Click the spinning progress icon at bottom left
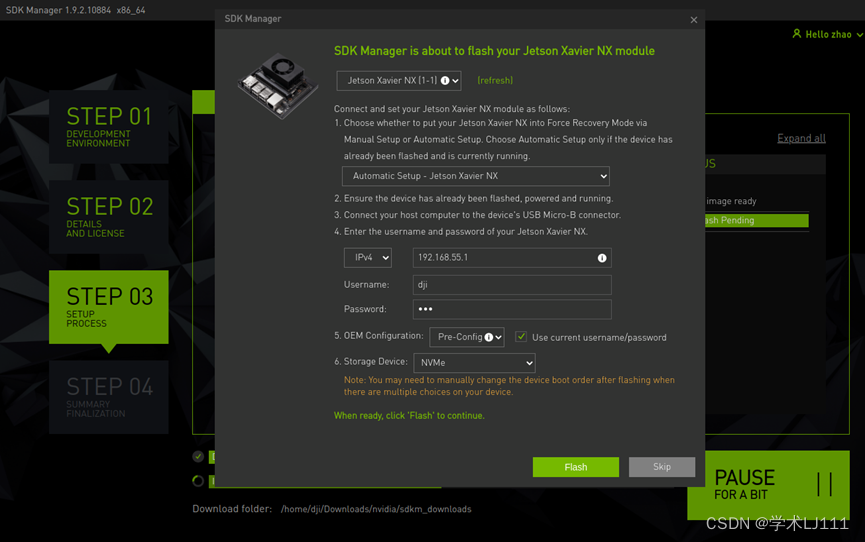Image resolution: width=865 pixels, height=542 pixels. [198, 481]
